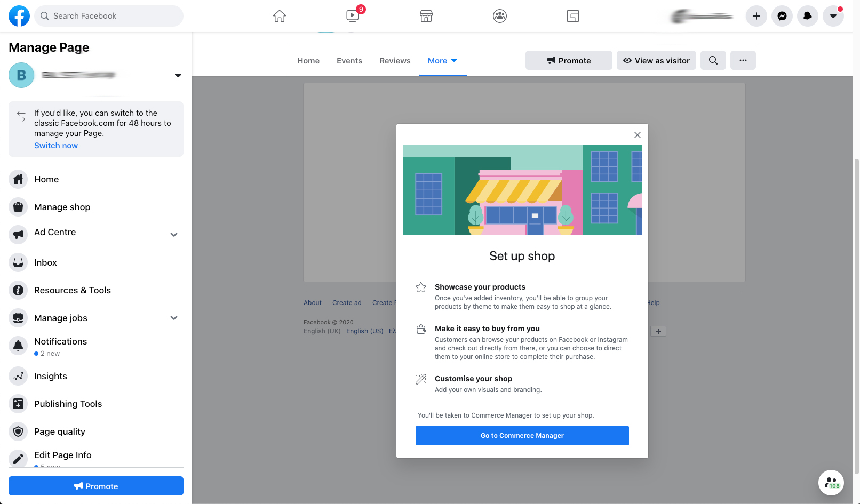
Task: Click the add language plus button
Action: tap(658, 331)
